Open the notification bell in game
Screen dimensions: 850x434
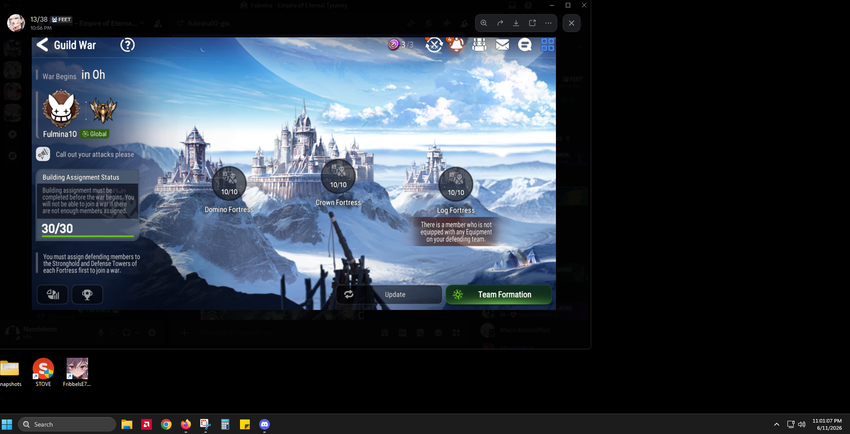point(456,44)
